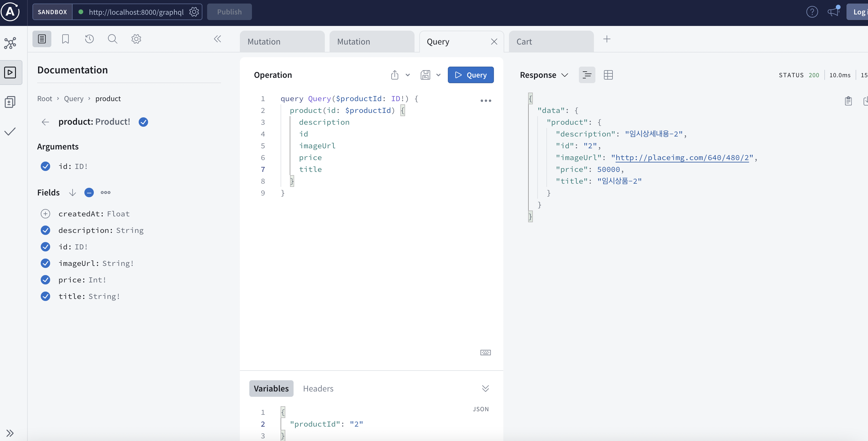This screenshot has width=868, height=441.
Task: Switch Response to table view
Action: [x=608, y=75]
